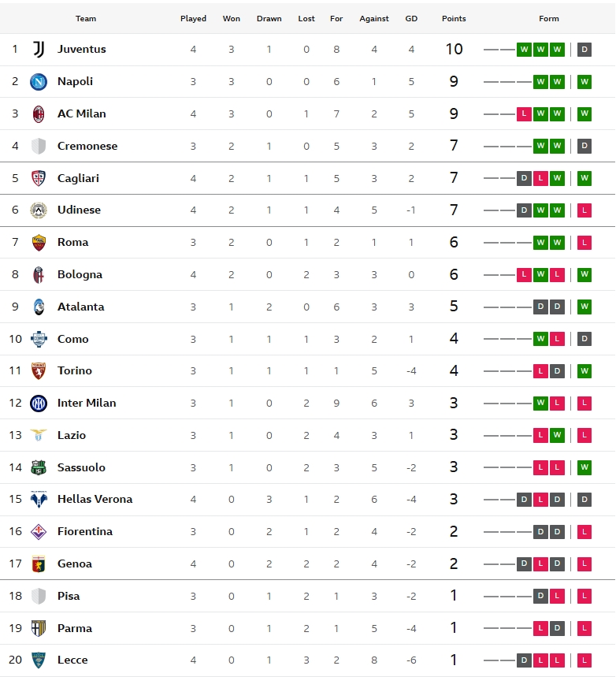Click the Torino club crest icon
Screen dimensions: 616x677
click(x=39, y=371)
